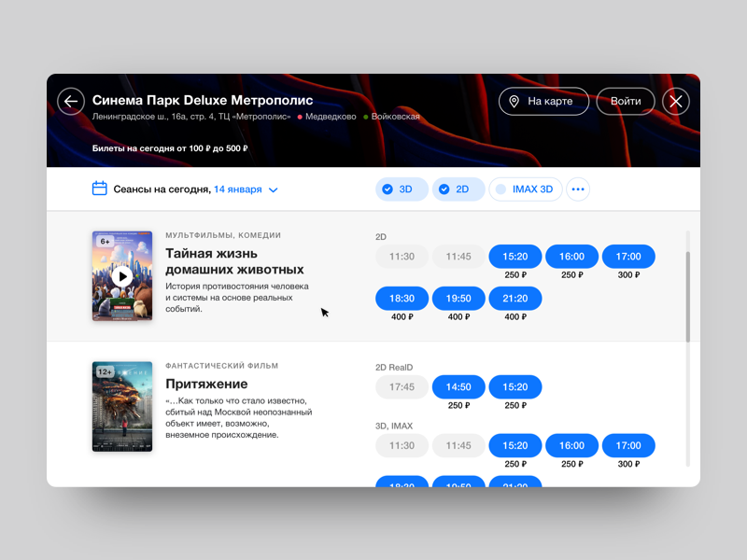The image size is (747, 560).
Task: Toggle the 3D format filter
Action: (402, 189)
